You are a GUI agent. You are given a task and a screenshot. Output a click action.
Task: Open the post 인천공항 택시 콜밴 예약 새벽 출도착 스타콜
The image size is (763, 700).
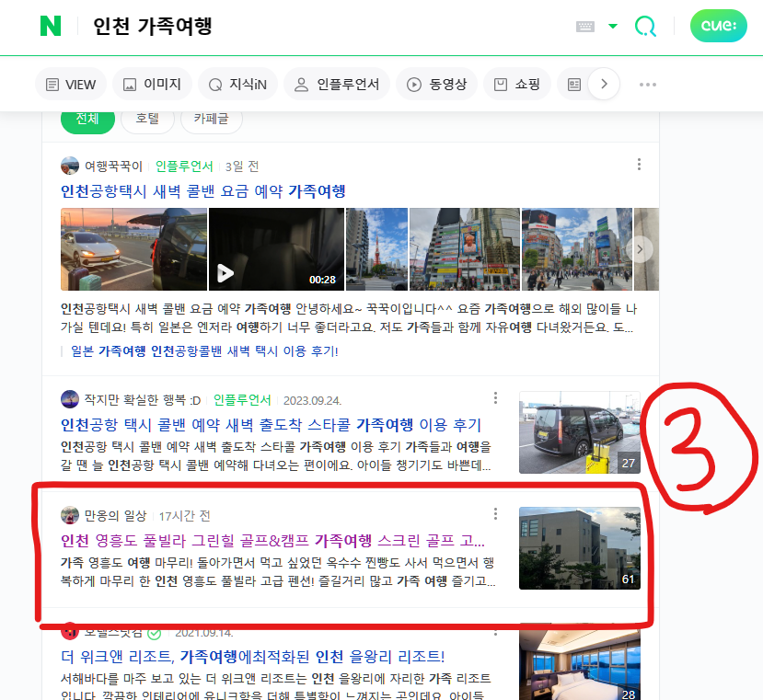pyautogui.click(x=271, y=425)
